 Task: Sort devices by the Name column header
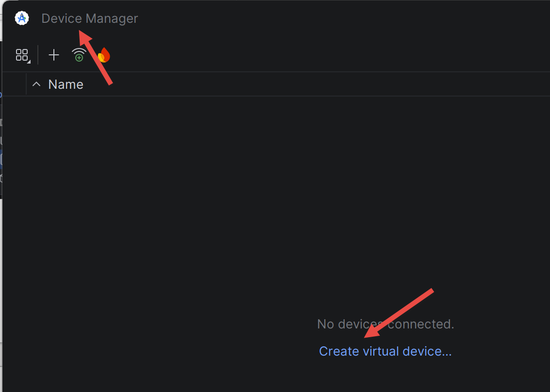point(66,84)
